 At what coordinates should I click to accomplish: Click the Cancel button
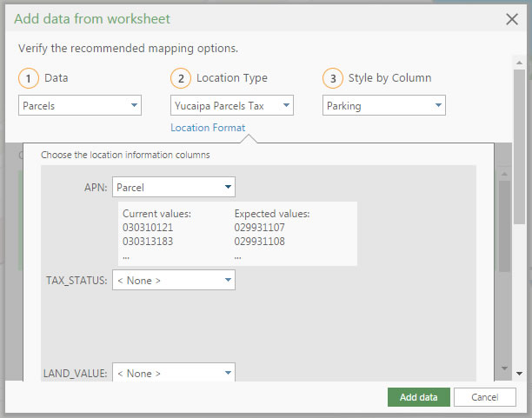(485, 397)
